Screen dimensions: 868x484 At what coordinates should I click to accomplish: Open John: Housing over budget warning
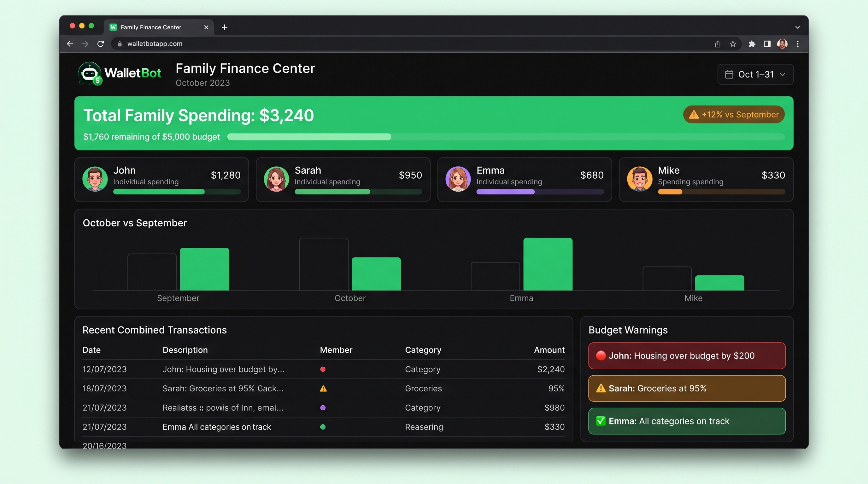pos(687,355)
